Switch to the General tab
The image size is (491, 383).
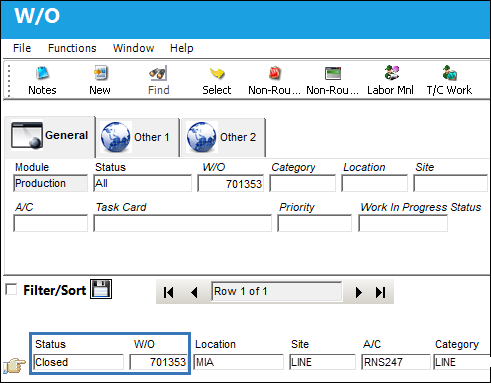pos(50,136)
